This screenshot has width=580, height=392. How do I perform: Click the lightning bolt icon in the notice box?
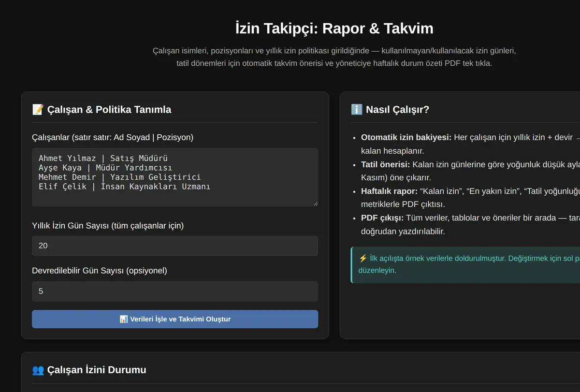363,258
